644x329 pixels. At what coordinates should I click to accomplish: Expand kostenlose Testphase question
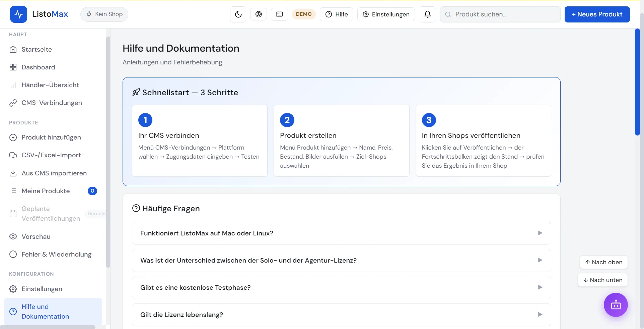(x=341, y=287)
